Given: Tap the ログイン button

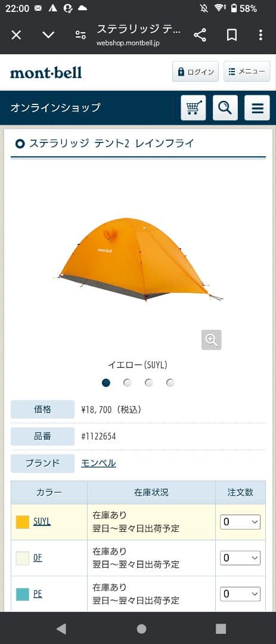Looking at the screenshot, I should (x=196, y=72).
